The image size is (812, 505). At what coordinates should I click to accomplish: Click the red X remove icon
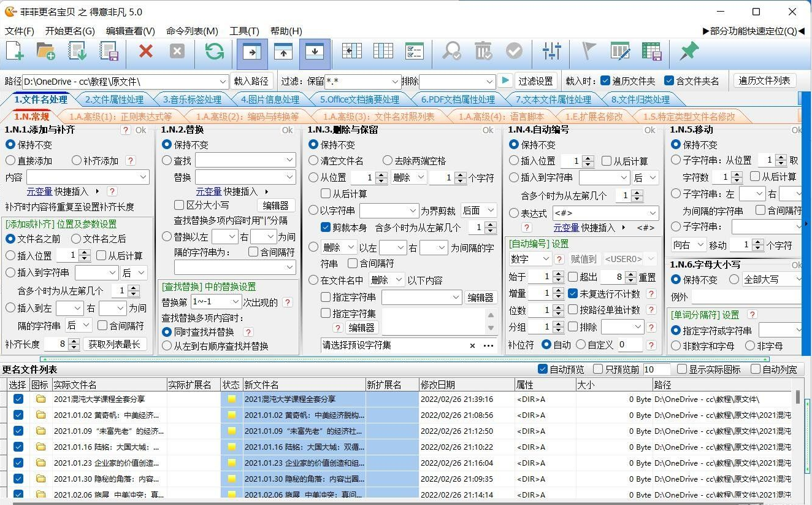(146, 52)
